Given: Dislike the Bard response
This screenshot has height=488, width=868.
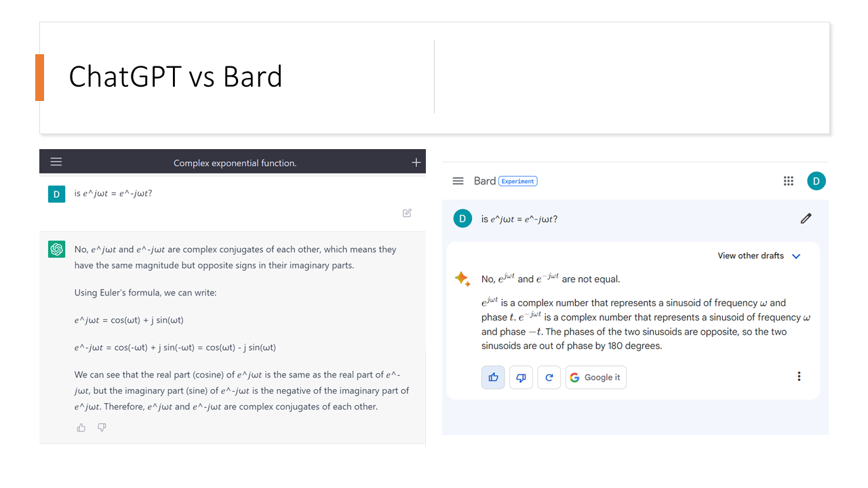Looking at the screenshot, I should tap(521, 378).
